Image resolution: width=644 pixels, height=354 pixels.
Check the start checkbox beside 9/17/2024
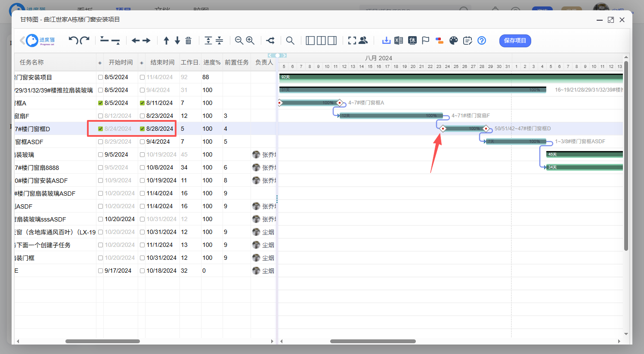(100, 271)
